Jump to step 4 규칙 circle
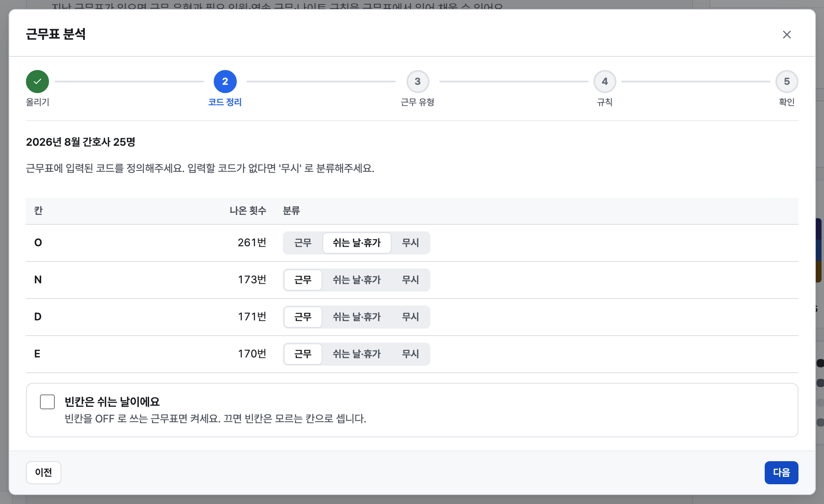This screenshot has width=824, height=504. pos(605,82)
